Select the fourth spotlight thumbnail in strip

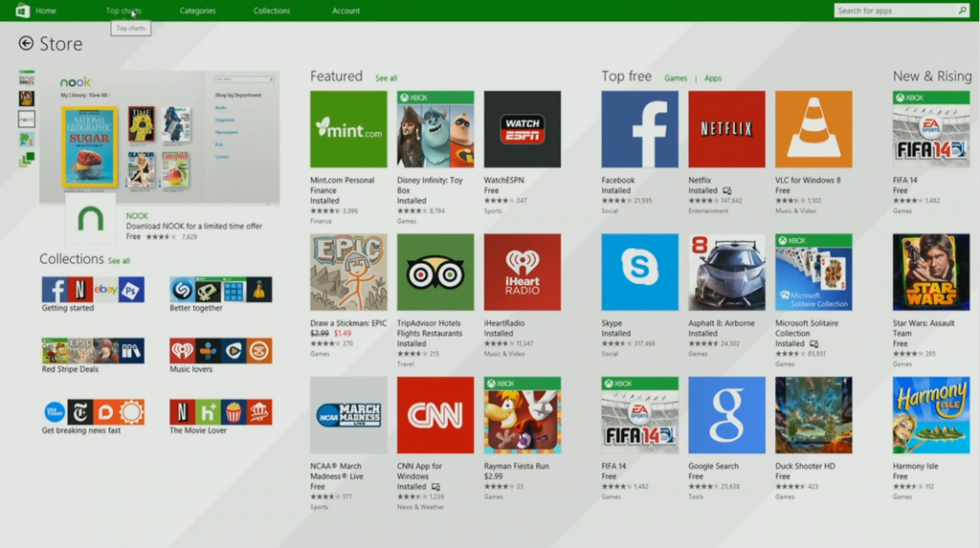tap(26, 139)
